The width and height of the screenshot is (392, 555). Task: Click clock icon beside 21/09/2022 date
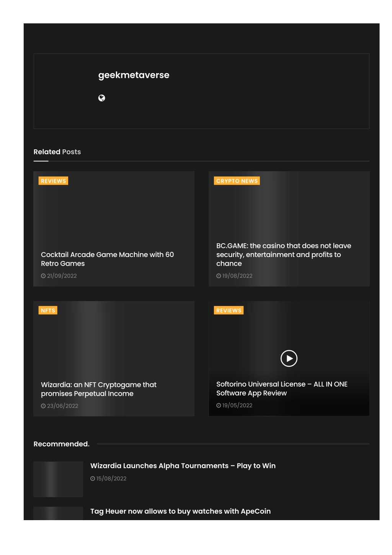click(x=43, y=276)
